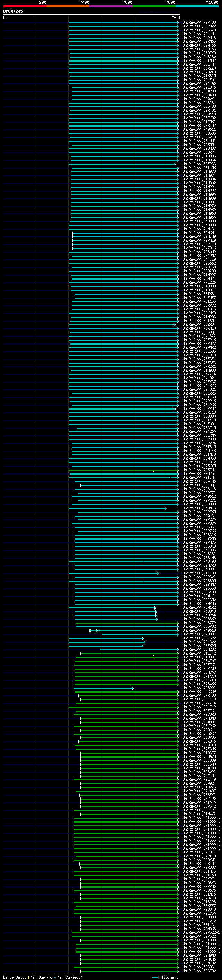
Task: Click the green alignment bar of UniRef100_Q56TU4
Action: tap(123, 470)
